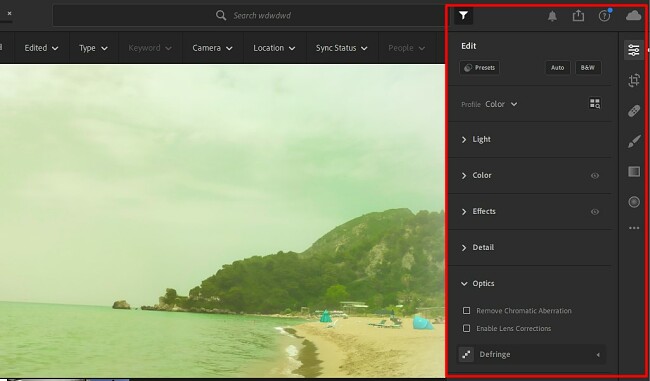
Task: Open the Location filter dropdown
Action: (x=274, y=48)
